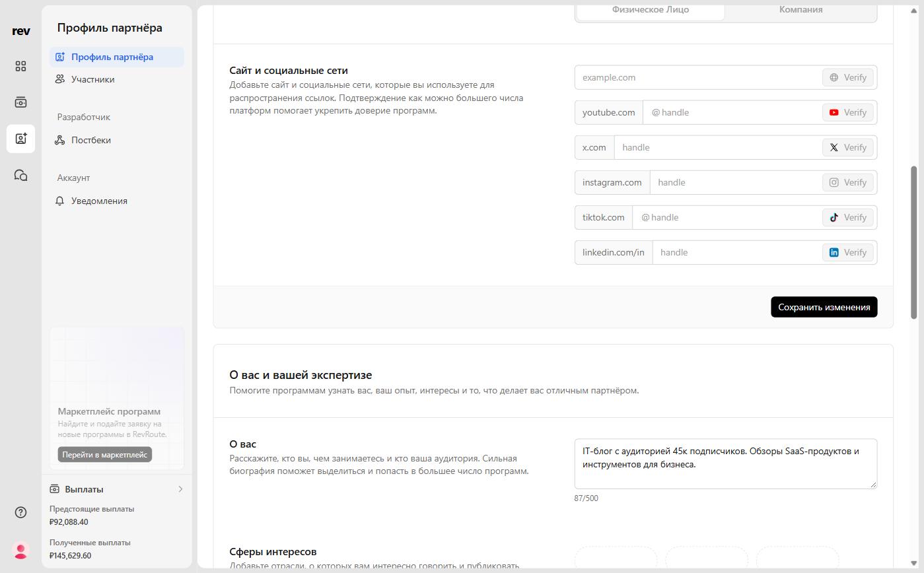Open Профиль партнёра in sidebar
Screen dimensions: 924x573
pos(117,57)
